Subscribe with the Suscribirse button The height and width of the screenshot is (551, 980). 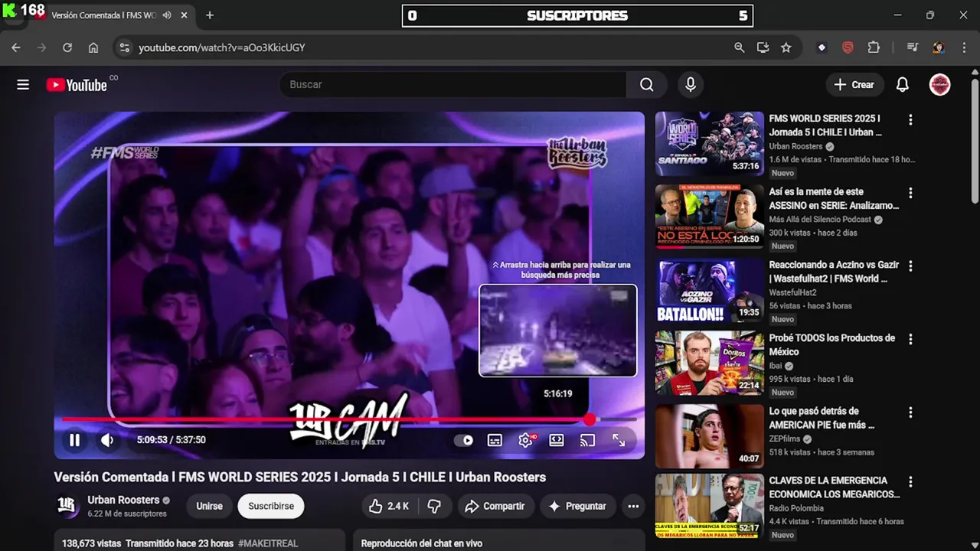(x=271, y=506)
